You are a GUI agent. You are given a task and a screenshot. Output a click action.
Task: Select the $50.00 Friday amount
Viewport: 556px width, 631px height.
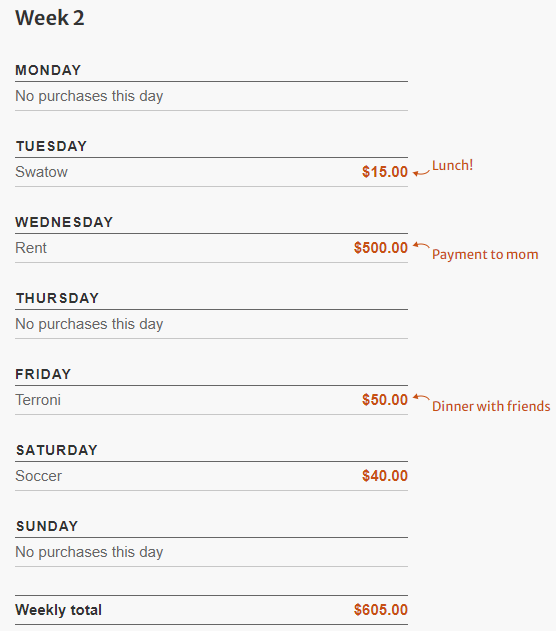385,400
